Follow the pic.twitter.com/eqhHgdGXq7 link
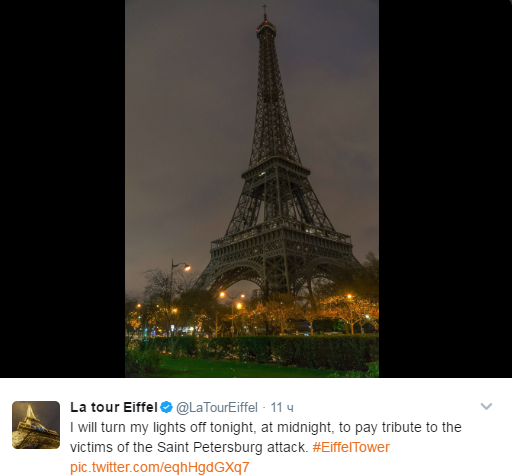Screen dimensions: 512x476 coord(160,467)
